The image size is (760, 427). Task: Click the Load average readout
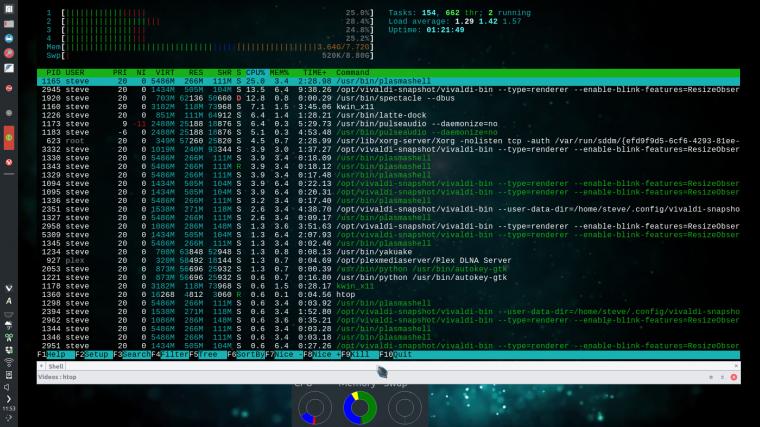click(455, 21)
